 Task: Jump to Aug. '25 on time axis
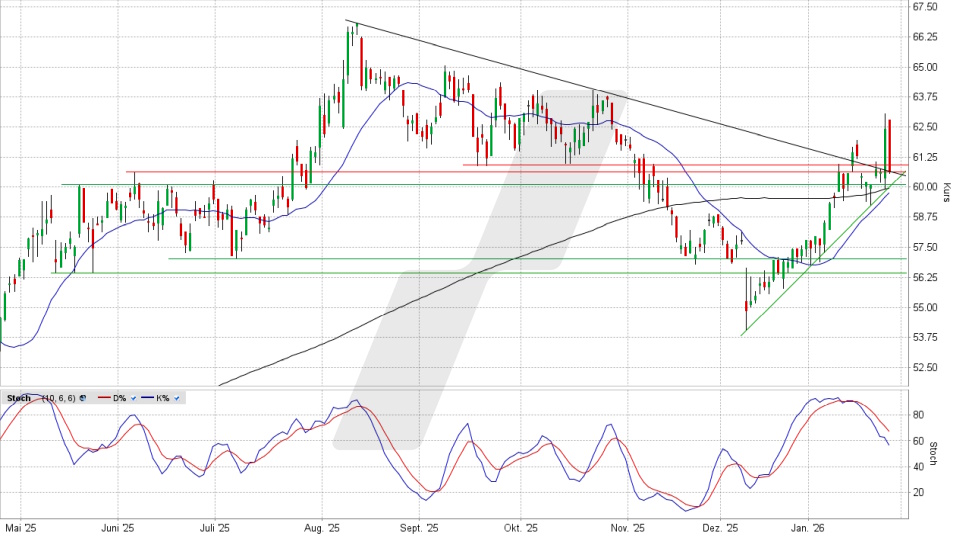point(322,527)
